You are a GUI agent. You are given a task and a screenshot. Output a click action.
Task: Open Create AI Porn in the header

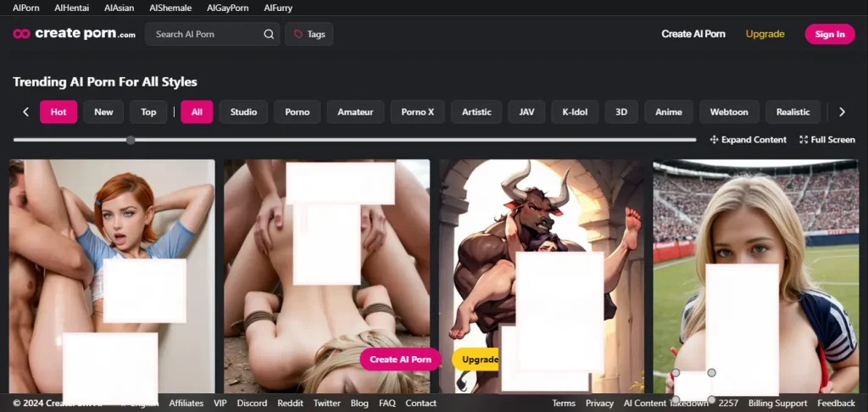pos(693,34)
